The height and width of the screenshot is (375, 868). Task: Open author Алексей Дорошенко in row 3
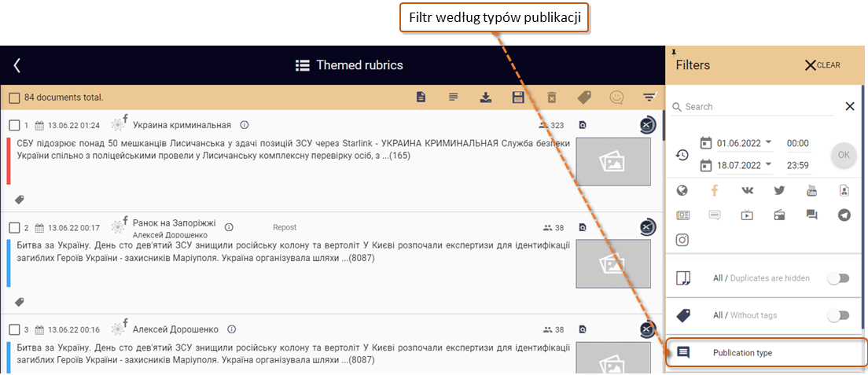(175, 329)
